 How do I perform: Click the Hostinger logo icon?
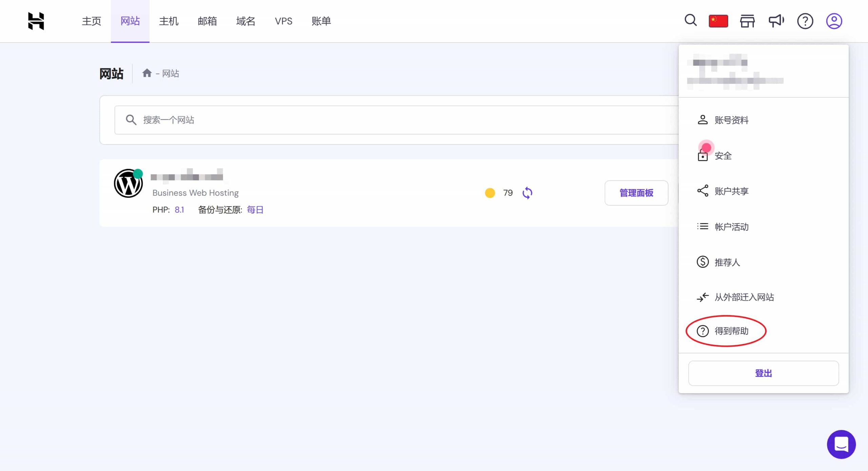36,21
